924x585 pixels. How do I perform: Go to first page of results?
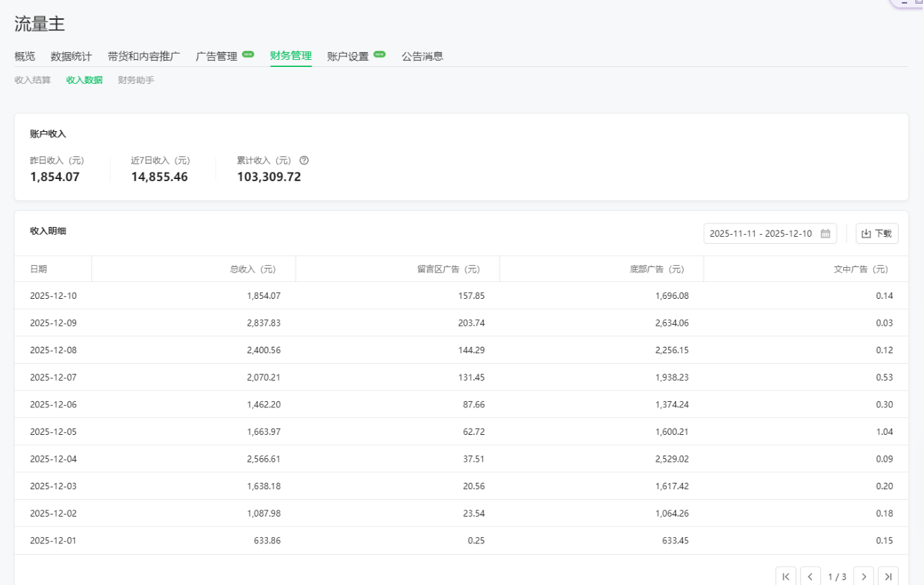[x=786, y=577]
